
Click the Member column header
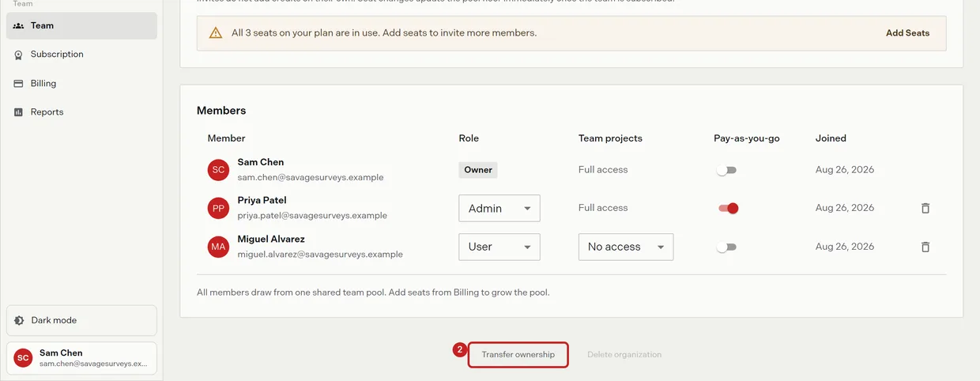pos(227,138)
